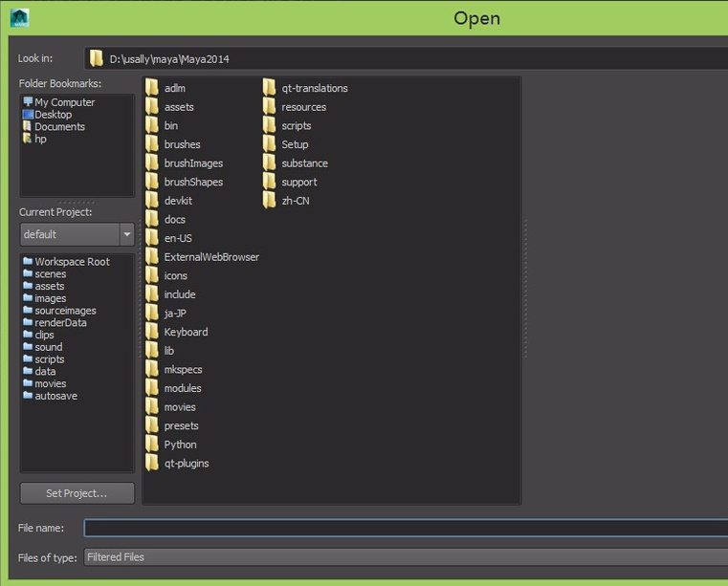
Task: Click the icons folder icon
Action: pyautogui.click(x=152, y=275)
